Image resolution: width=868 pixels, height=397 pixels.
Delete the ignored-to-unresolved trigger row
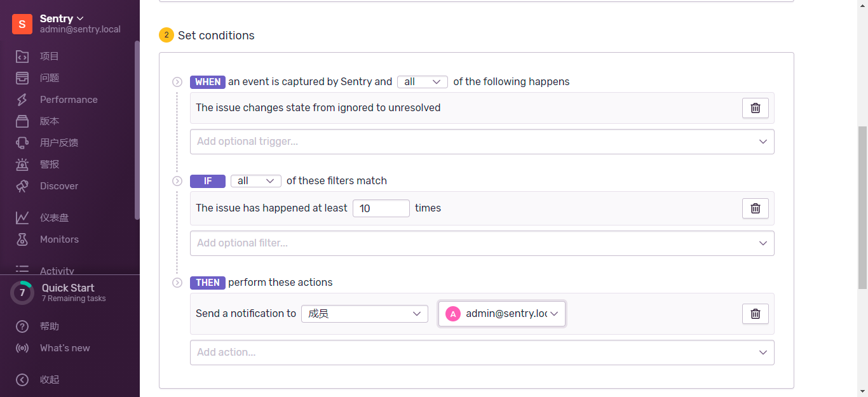click(756, 108)
